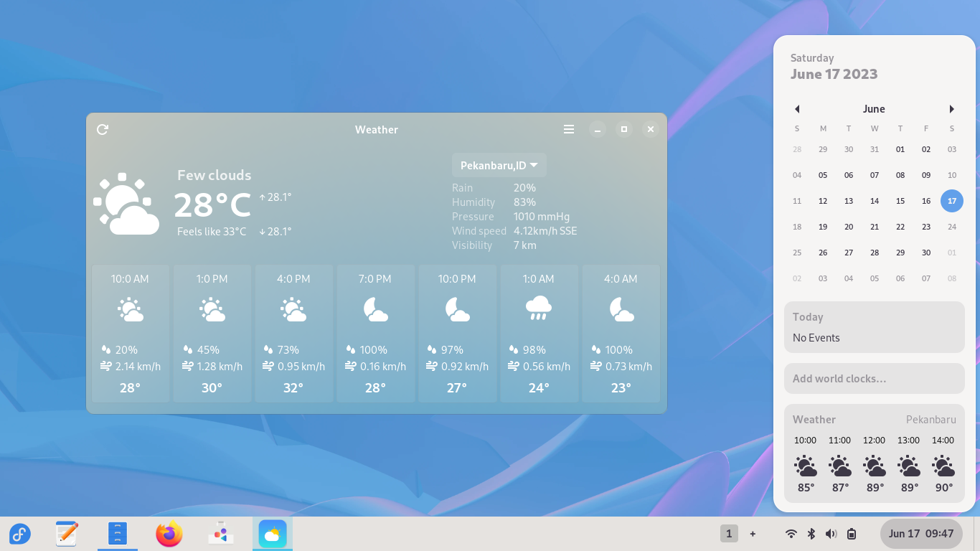Image resolution: width=980 pixels, height=551 pixels.
Task: Expand the Pekanbaru,ID location dropdown
Action: pyautogui.click(x=499, y=165)
